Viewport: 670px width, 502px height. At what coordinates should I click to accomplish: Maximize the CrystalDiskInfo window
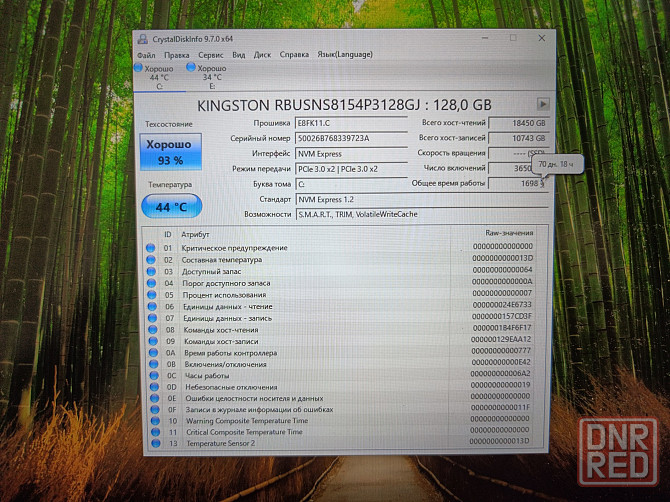click(x=513, y=38)
